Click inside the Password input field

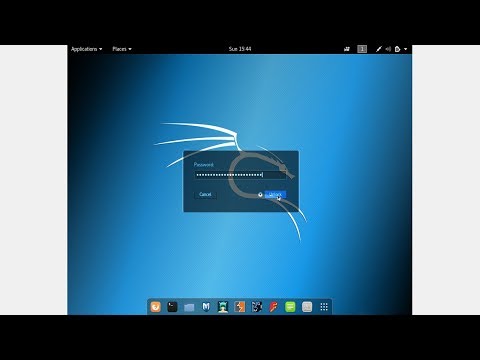coord(240,175)
